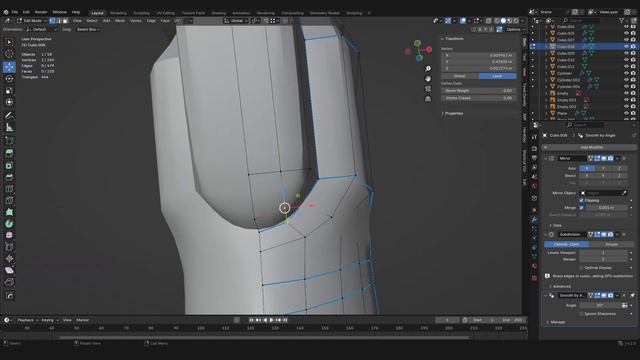Select the Cursor tool in left toolbar
The height and width of the screenshot is (360, 640).
click(9, 54)
